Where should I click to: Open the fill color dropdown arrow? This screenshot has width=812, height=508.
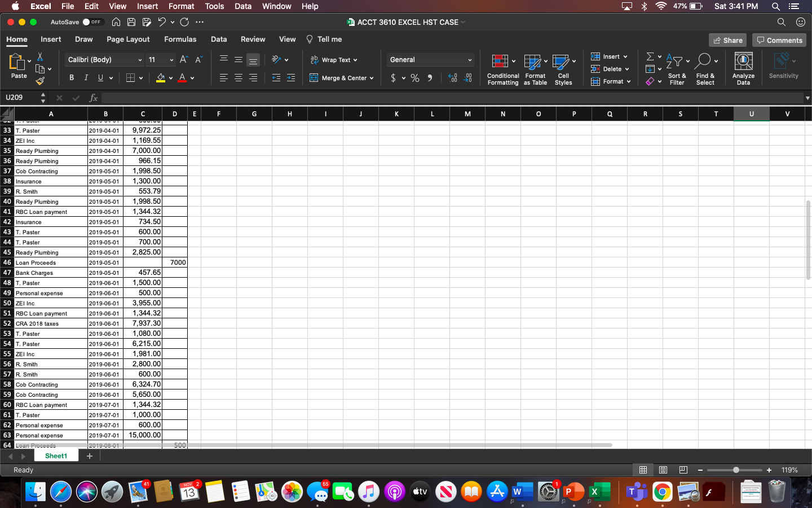coord(171,78)
